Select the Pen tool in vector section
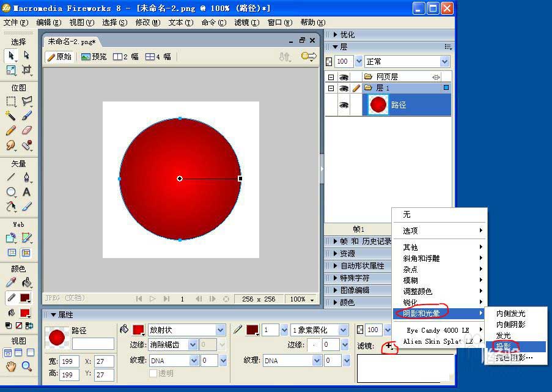 (x=27, y=177)
